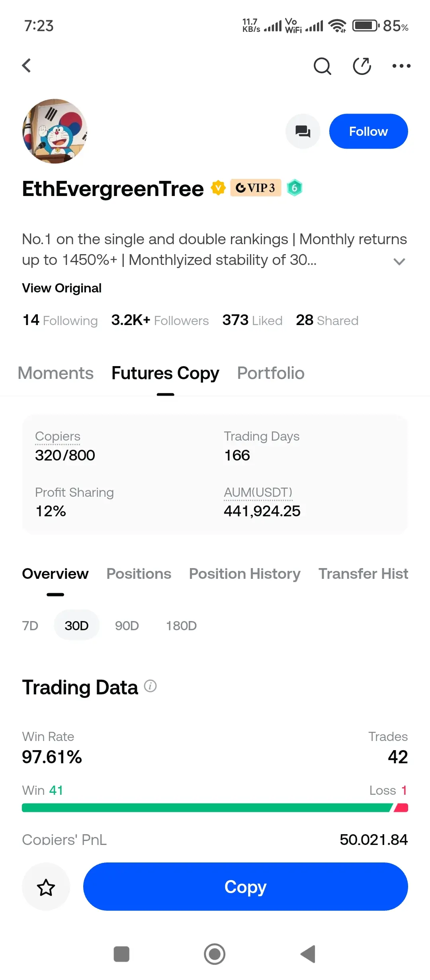Click the Trading Data info icon
430x980 pixels.
pos(150,686)
